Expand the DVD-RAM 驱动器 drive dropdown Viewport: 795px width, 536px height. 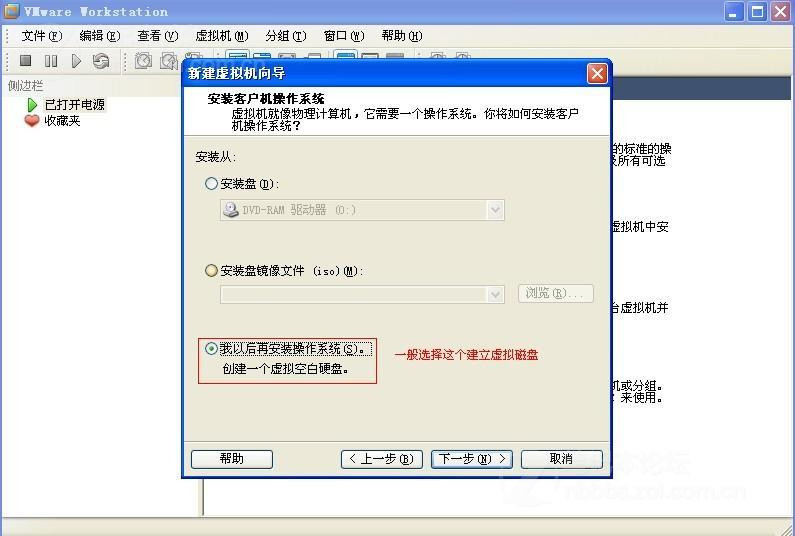point(495,210)
